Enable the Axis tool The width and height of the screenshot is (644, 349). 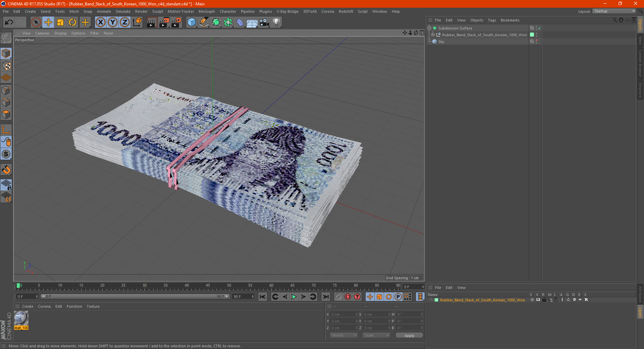pos(6,130)
